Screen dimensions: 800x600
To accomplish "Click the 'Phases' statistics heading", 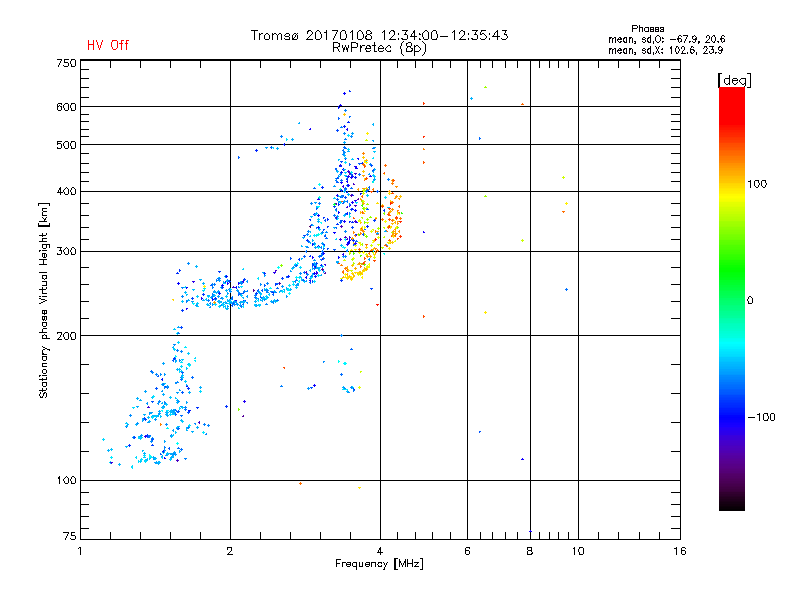I will tap(647, 29).
